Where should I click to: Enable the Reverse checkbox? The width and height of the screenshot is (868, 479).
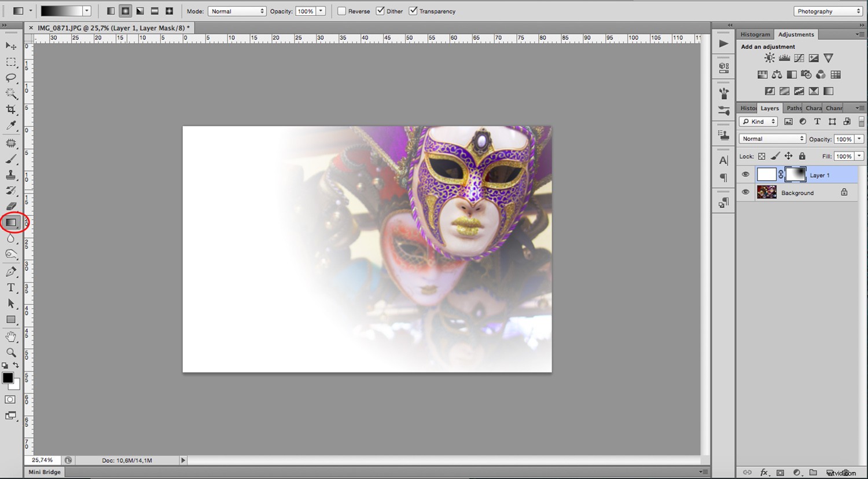tap(341, 11)
